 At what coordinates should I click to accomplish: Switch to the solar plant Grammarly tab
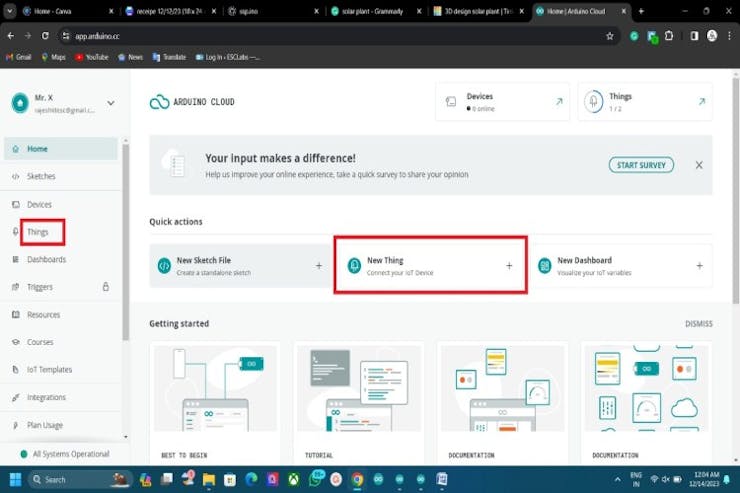[x=377, y=11]
